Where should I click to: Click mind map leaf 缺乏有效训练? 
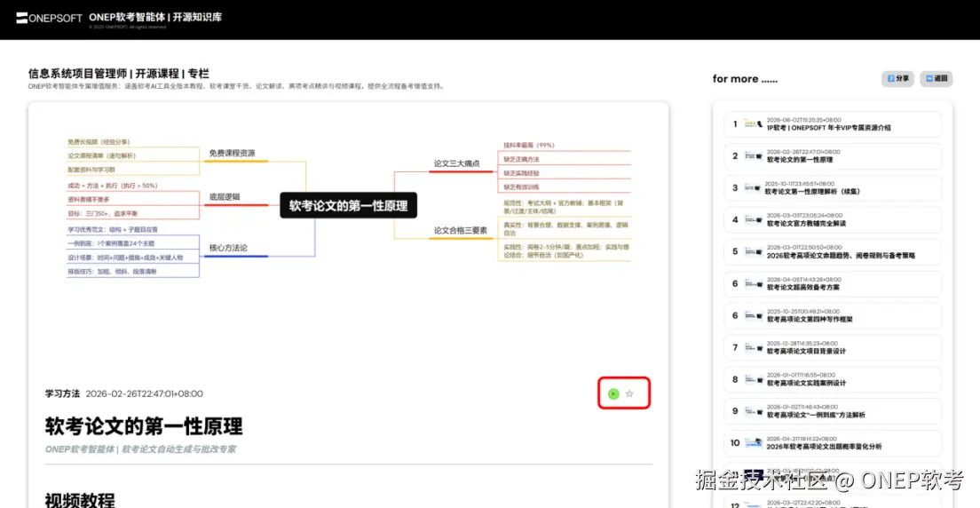[x=521, y=187]
